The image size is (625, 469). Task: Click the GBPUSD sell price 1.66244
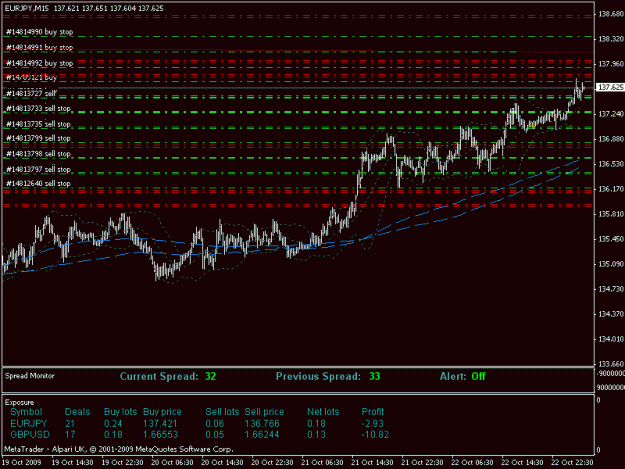coord(262,435)
